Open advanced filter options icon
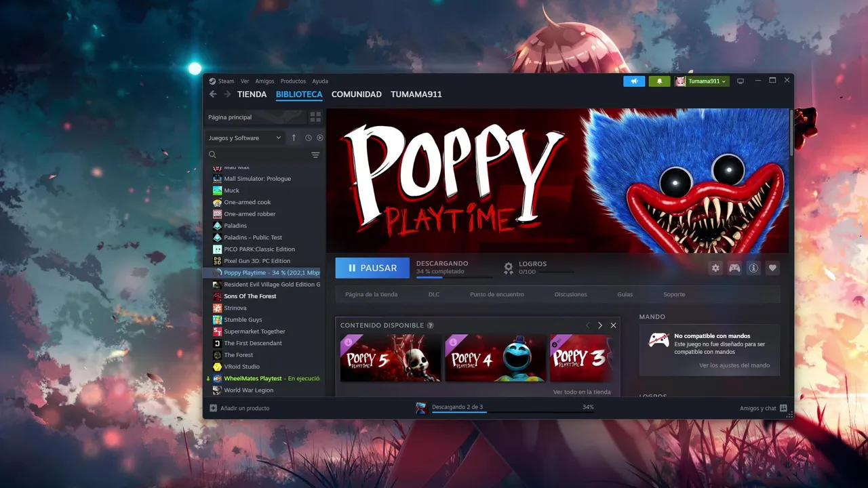Image resolution: width=868 pixels, height=488 pixels. (x=315, y=155)
